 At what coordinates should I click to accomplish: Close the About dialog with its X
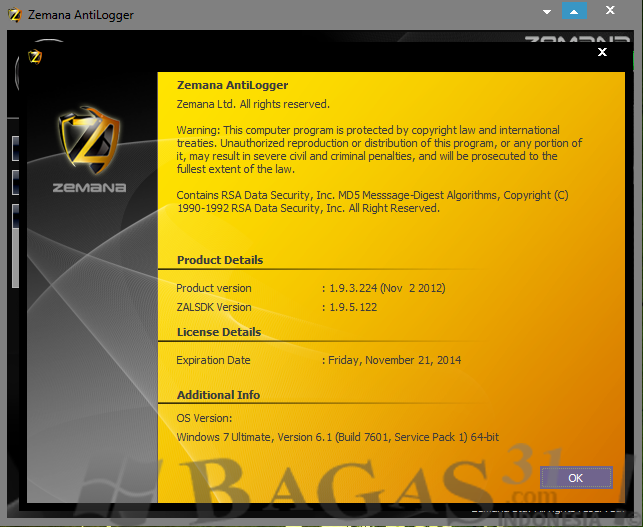pyautogui.click(x=602, y=52)
